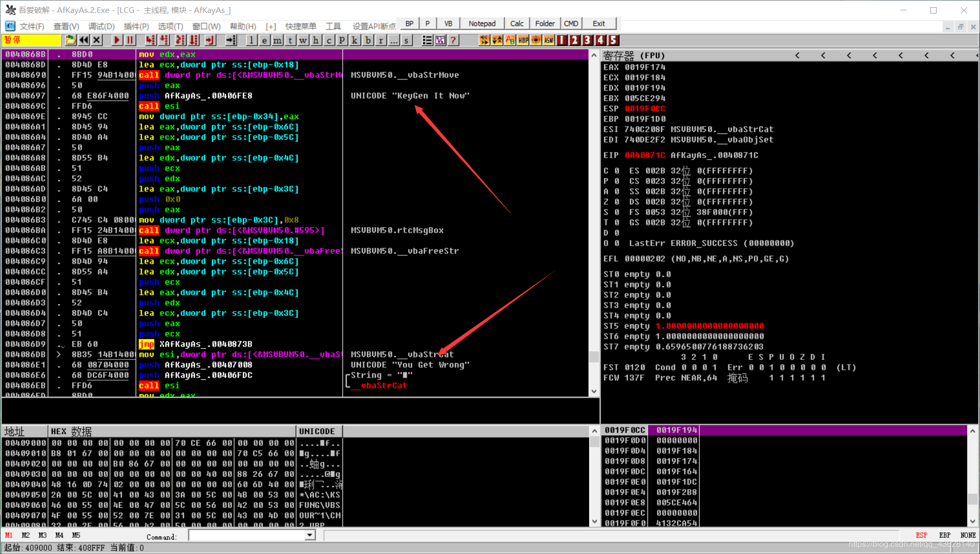The image size is (980, 554).
Task: Click numbered toolbar button 1
Action: click(x=562, y=40)
